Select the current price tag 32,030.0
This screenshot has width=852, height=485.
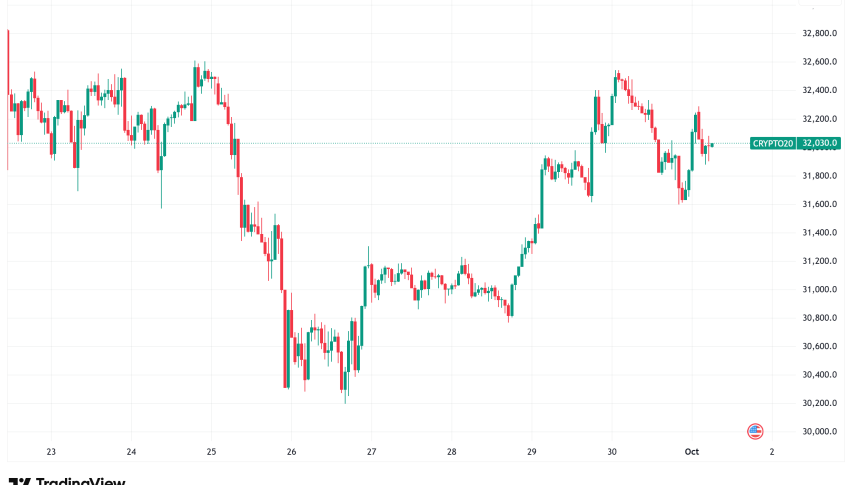(x=819, y=144)
